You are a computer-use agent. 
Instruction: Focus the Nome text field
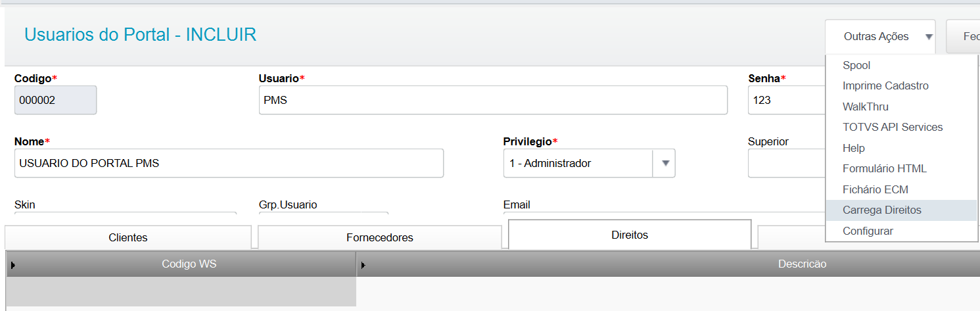[229, 163]
